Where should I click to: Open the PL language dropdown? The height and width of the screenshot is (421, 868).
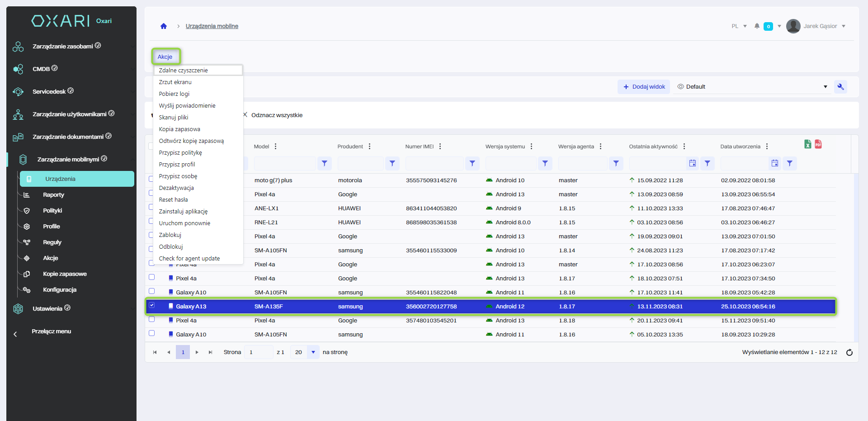[739, 26]
